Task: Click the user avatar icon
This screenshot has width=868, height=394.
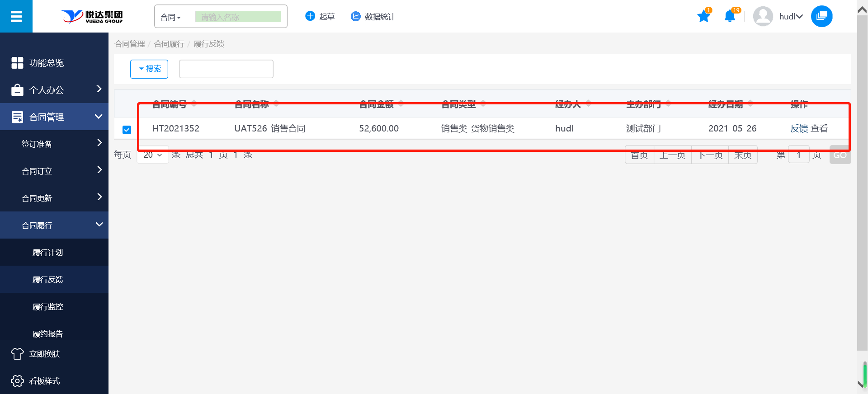Action: pos(763,17)
